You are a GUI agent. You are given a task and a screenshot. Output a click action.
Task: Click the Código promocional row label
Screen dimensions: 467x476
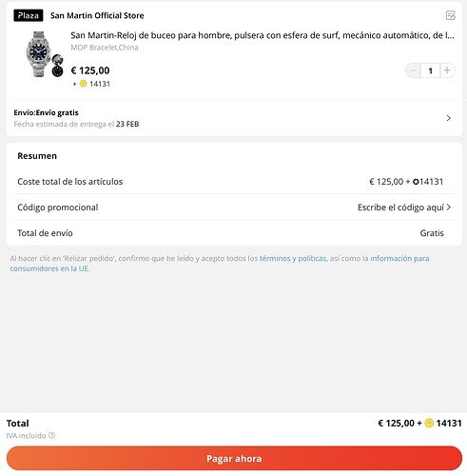[58, 208]
